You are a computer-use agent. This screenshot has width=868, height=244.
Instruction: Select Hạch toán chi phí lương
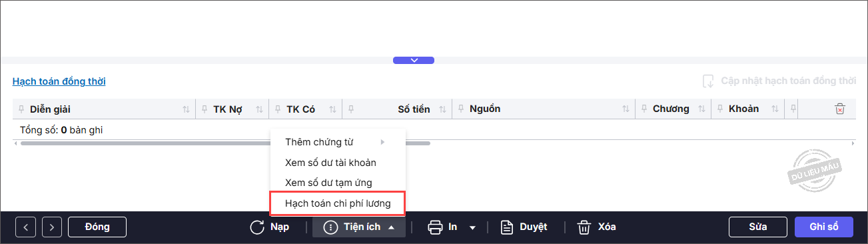(338, 203)
